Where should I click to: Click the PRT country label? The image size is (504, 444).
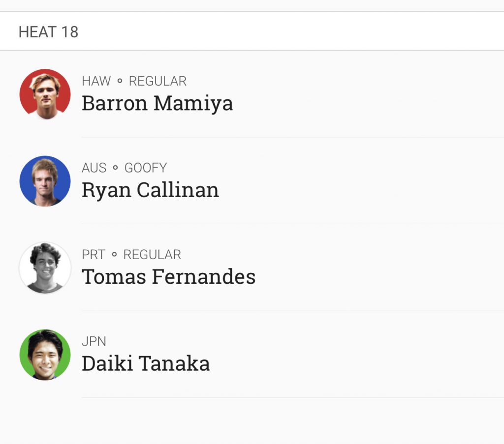[93, 255]
